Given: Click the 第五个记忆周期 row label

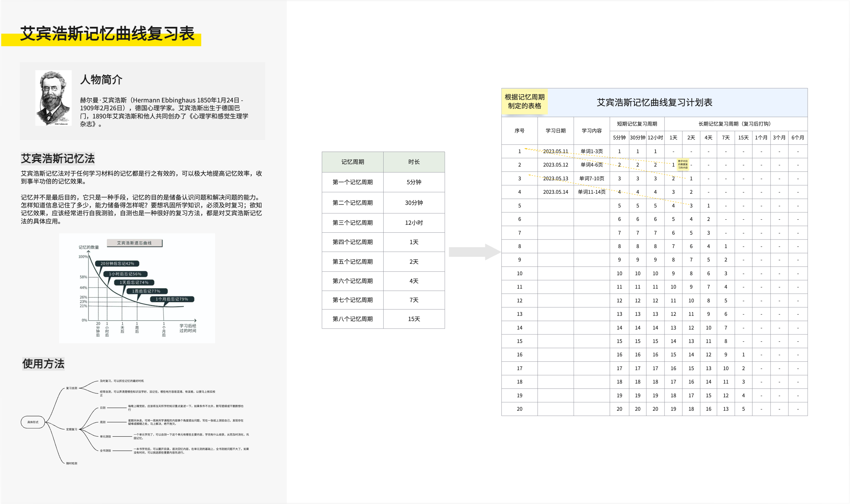Looking at the screenshot, I should point(353,262).
